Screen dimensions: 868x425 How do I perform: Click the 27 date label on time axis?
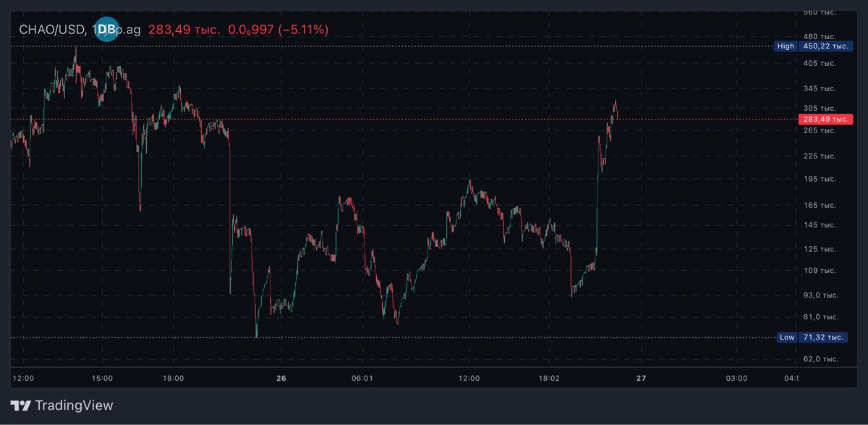tap(641, 378)
